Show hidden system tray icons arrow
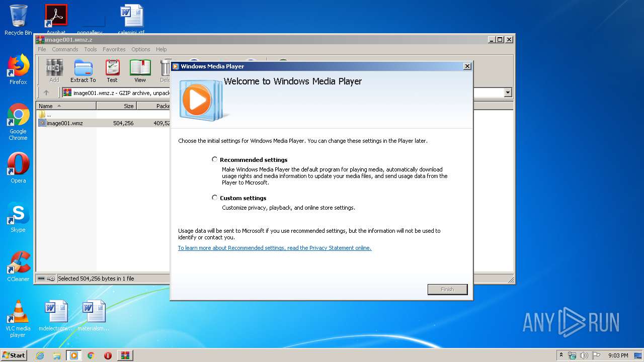 [561, 355]
